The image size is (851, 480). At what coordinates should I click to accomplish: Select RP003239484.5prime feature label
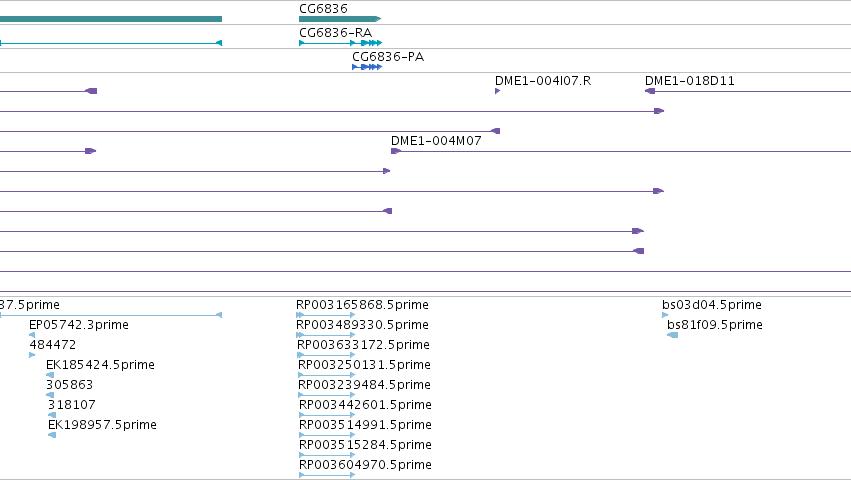[x=364, y=385]
